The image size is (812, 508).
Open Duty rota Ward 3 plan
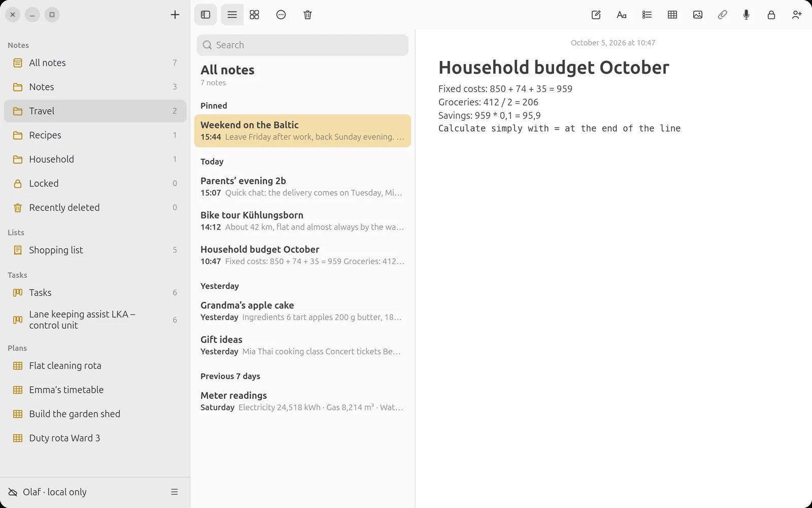[x=95, y=438]
